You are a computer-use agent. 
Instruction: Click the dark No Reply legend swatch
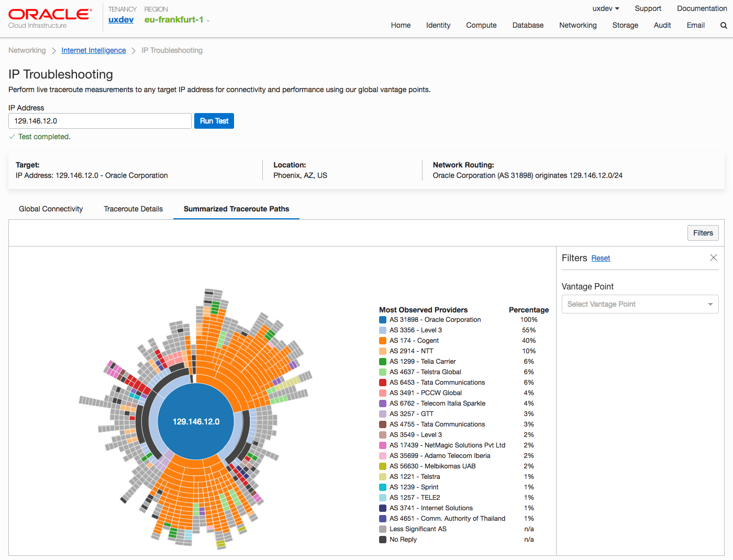pyautogui.click(x=383, y=540)
